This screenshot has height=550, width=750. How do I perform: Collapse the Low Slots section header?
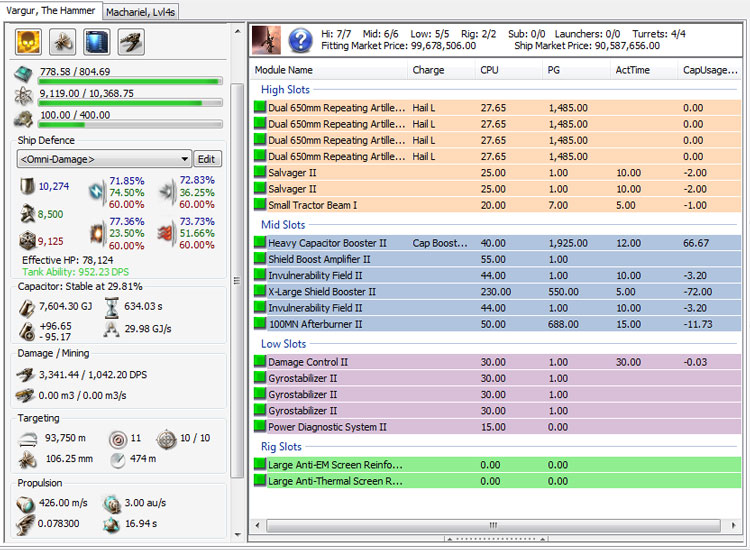coord(283,344)
